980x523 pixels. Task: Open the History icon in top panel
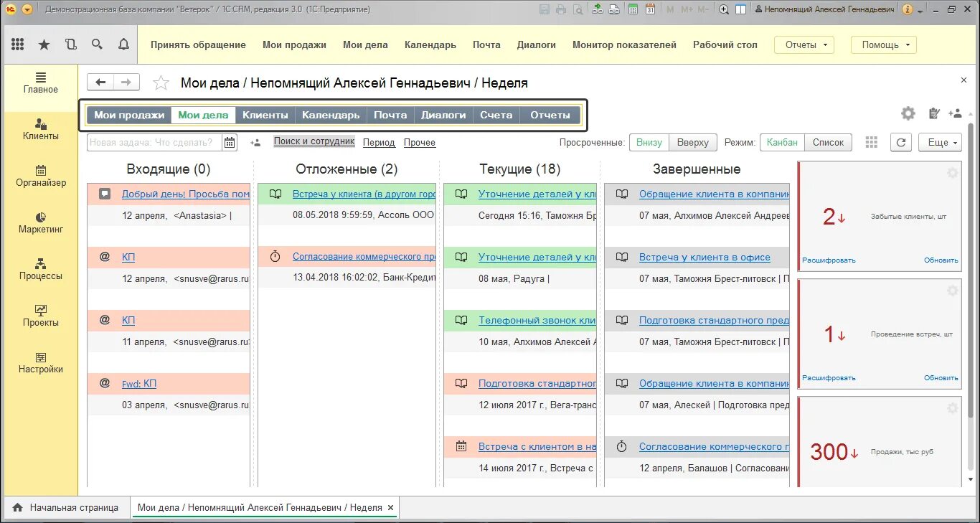click(x=70, y=44)
